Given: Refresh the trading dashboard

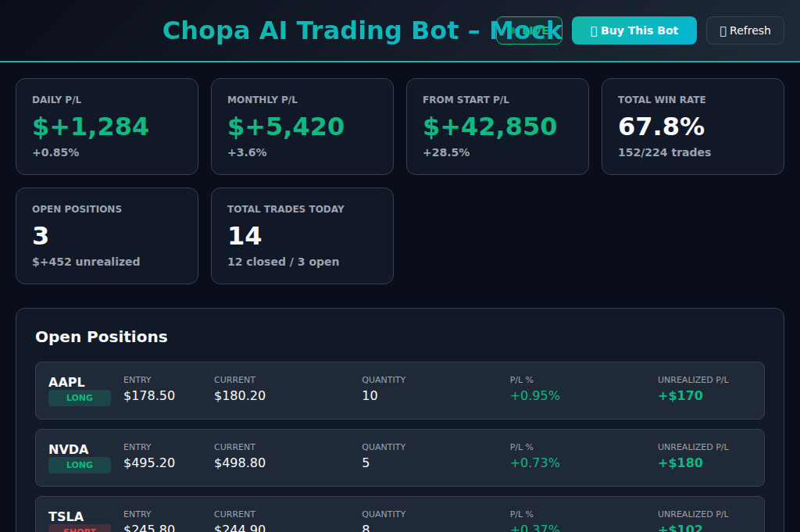Looking at the screenshot, I should (x=745, y=30).
